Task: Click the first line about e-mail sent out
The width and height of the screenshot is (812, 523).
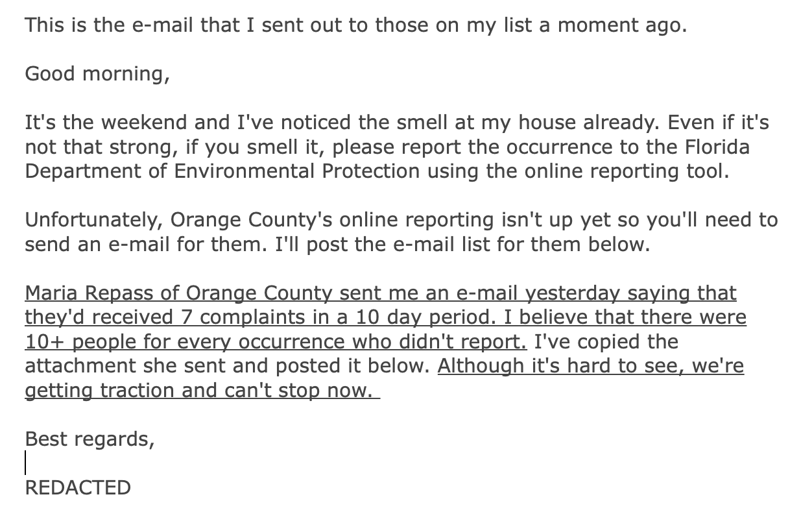Action: (355, 25)
